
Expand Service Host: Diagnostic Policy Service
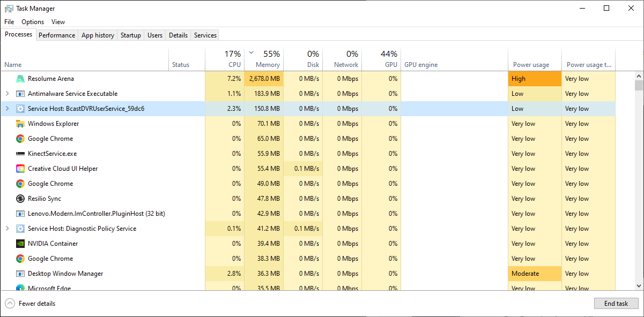click(x=7, y=229)
